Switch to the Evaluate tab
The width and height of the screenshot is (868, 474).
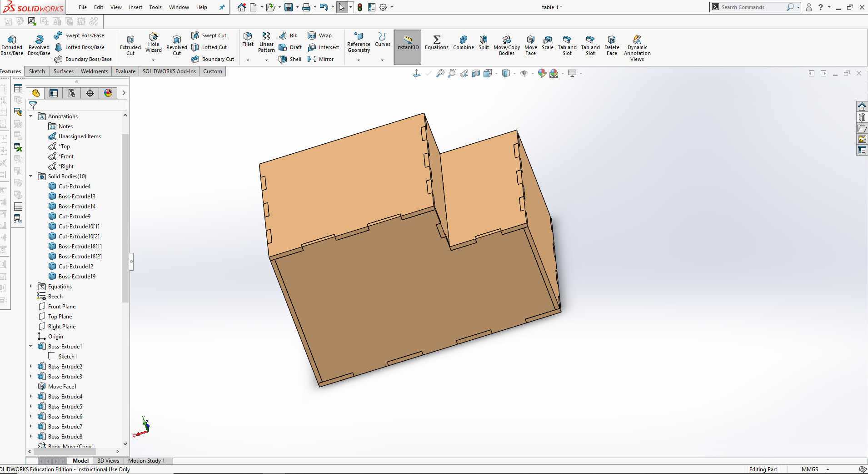[x=125, y=71]
